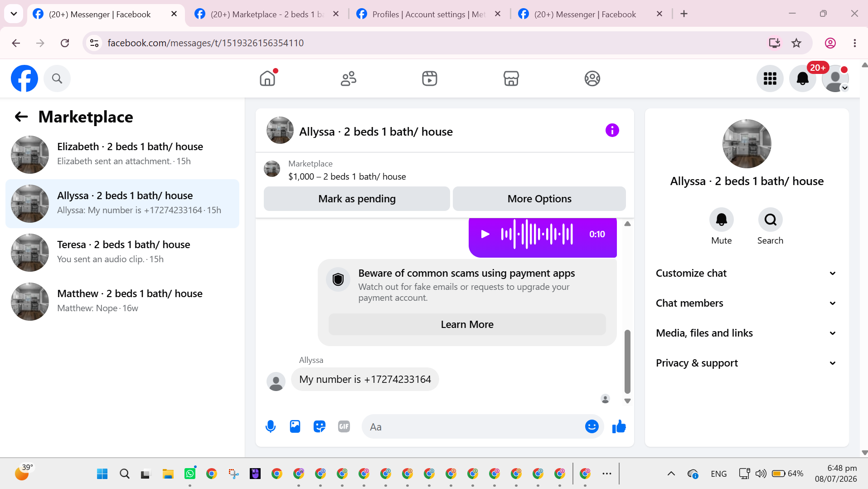The image size is (868, 489).
Task: Click the listing thumbnail in chat header
Action: point(280,130)
